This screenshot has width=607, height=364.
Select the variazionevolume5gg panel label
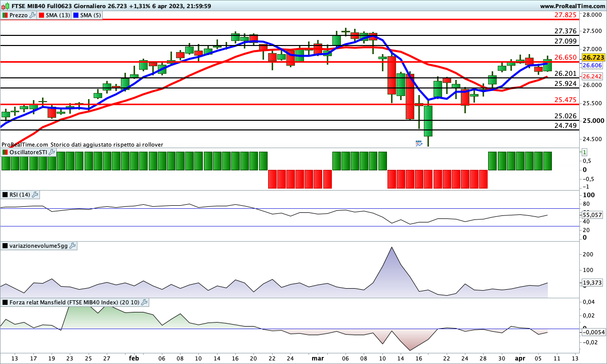click(38, 246)
